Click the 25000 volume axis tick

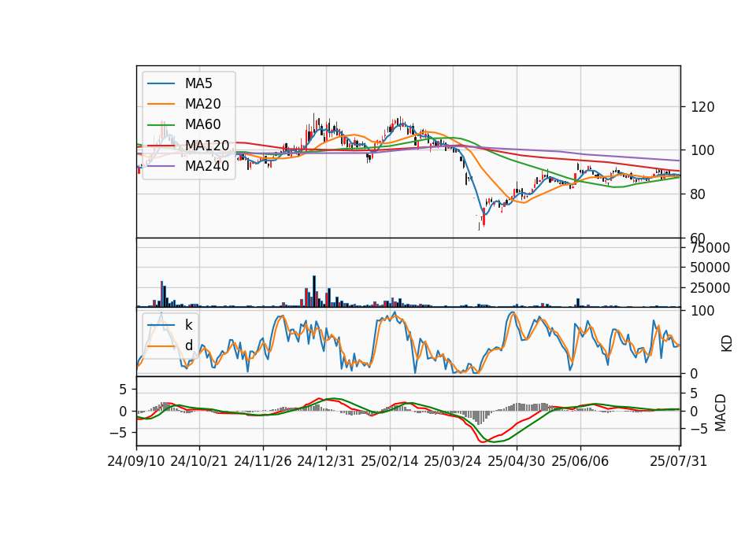[x=710, y=288]
